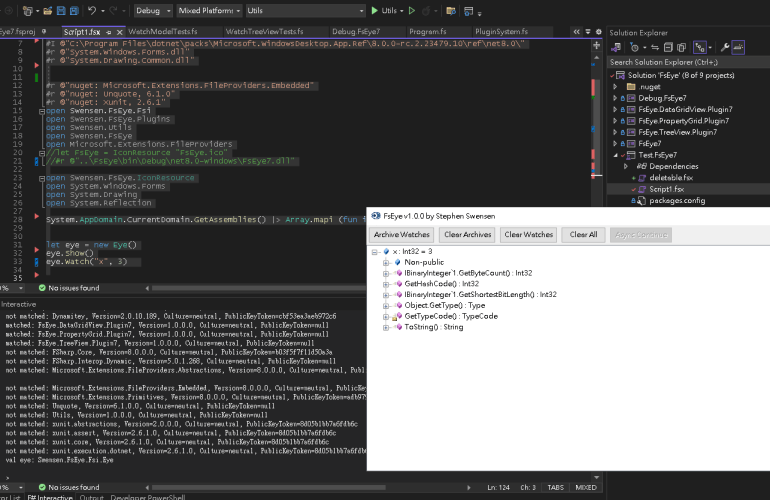The height and width of the screenshot is (500, 770).
Task: Toggle the Preview Selected Items button
Action: pyautogui.click(x=738, y=47)
